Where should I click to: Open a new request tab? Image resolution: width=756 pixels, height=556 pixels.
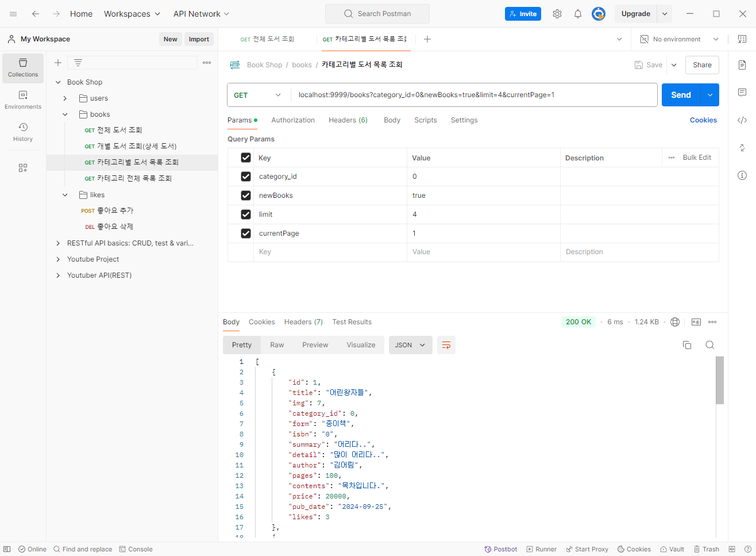pyautogui.click(x=427, y=39)
